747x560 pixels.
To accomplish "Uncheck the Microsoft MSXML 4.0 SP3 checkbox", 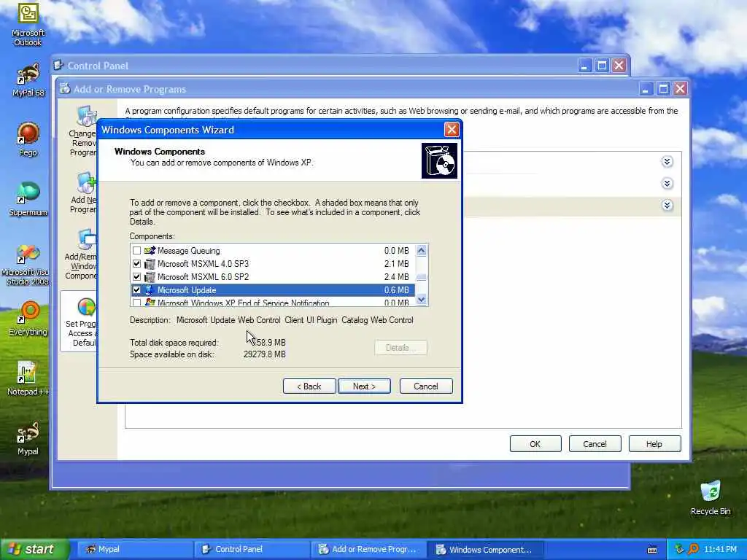I will click(x=136, y=264).
